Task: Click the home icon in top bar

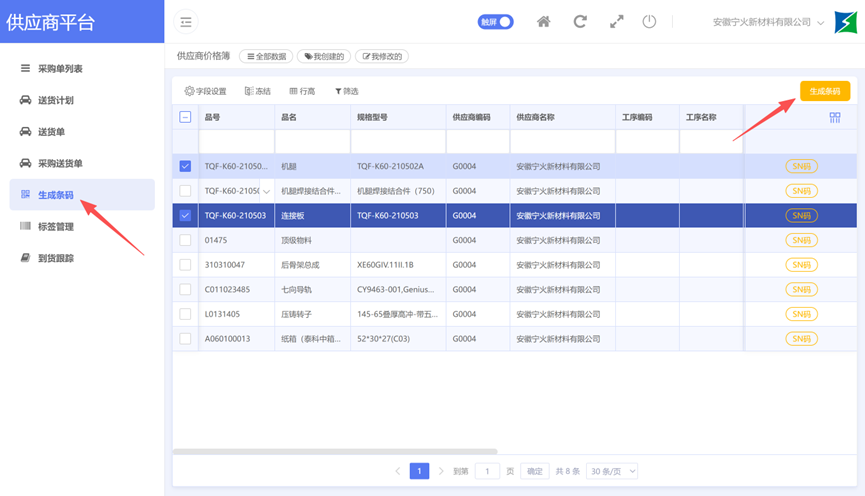Action: 543,22
